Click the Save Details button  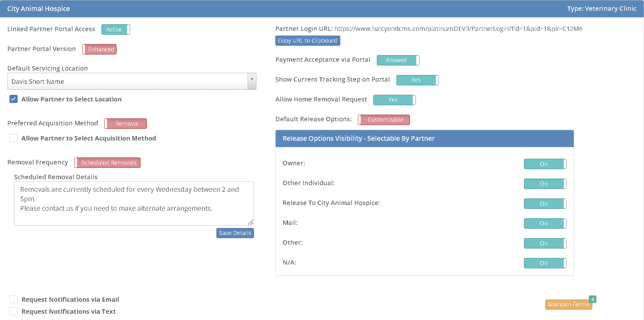pyautogui.click(x=235, y=233)
